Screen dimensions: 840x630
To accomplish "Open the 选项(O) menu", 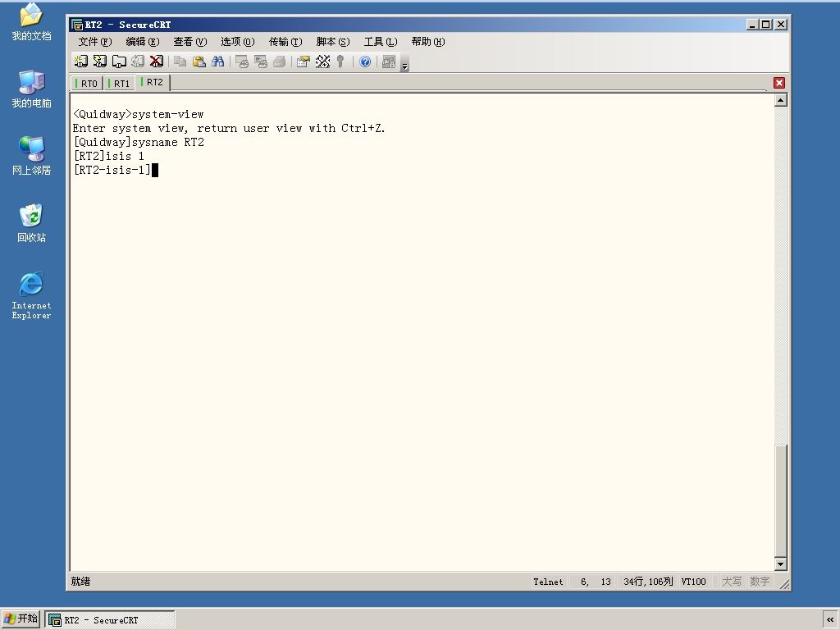I will point(237,42).
